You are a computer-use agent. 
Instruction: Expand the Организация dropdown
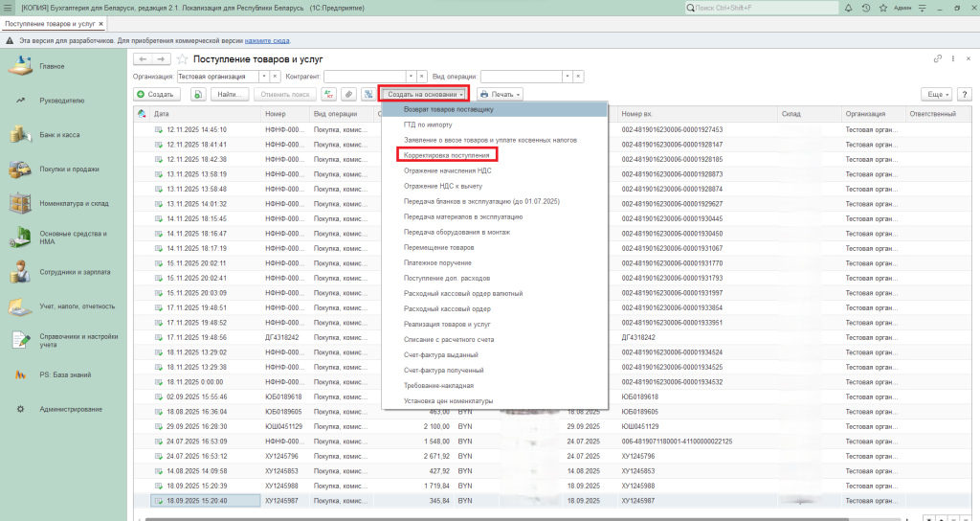click(x=264, y=76)
